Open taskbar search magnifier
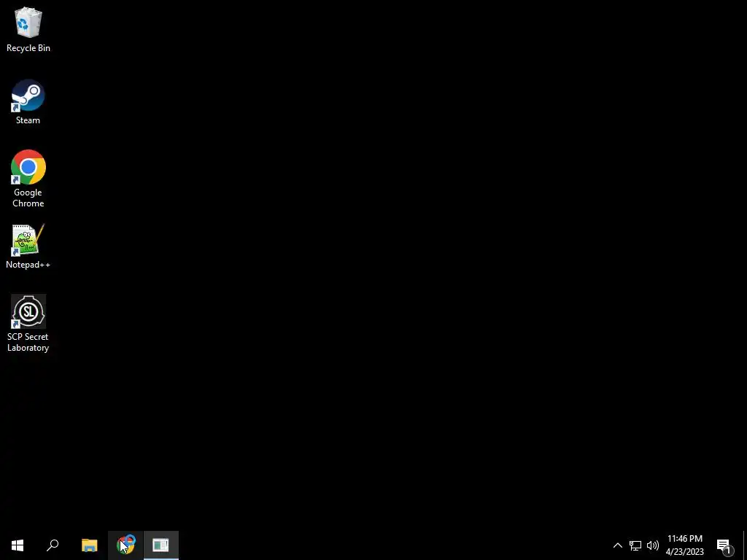Image resolution: width=747 pixels, height=560 pixels. tap(53, 545)
